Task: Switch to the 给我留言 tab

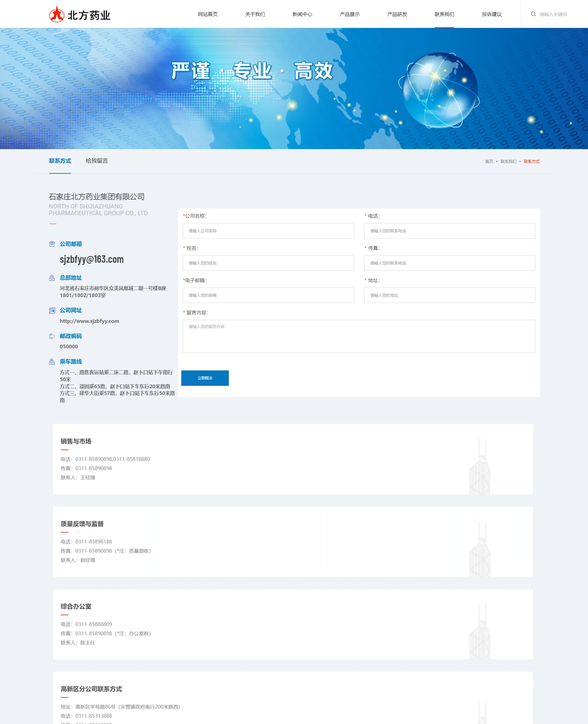Action: [x=97, y=161]
